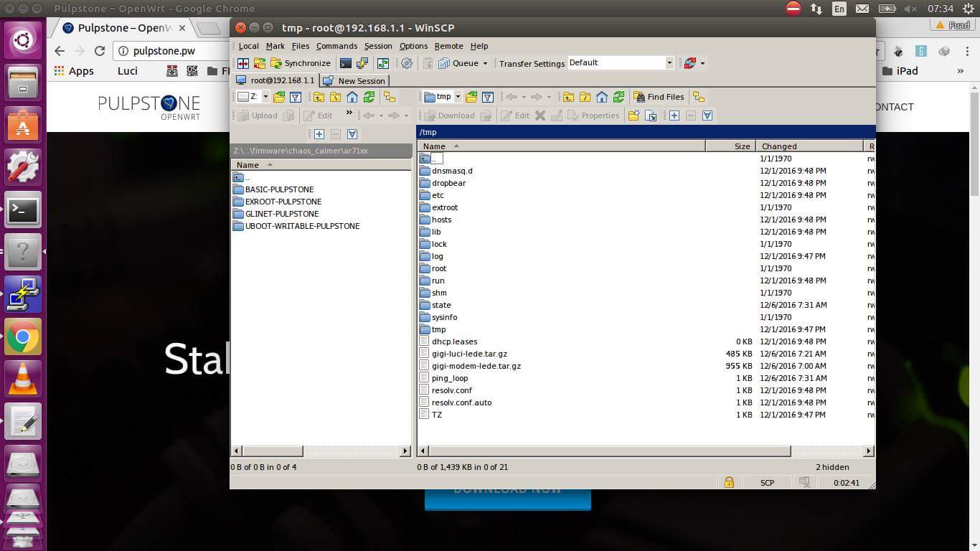
Task: Click local Select Files plus icon
Action: pos(319,134)
